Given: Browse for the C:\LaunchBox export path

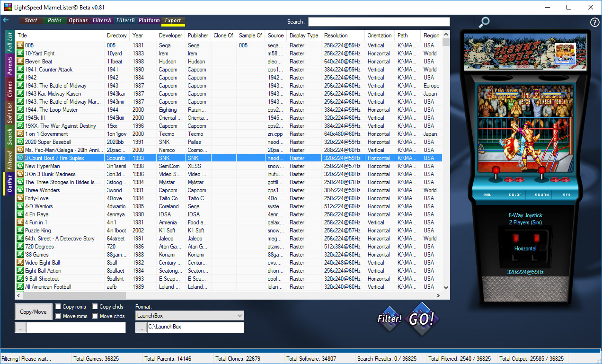Looking at the screenshot, I should [x=141, y=328].
